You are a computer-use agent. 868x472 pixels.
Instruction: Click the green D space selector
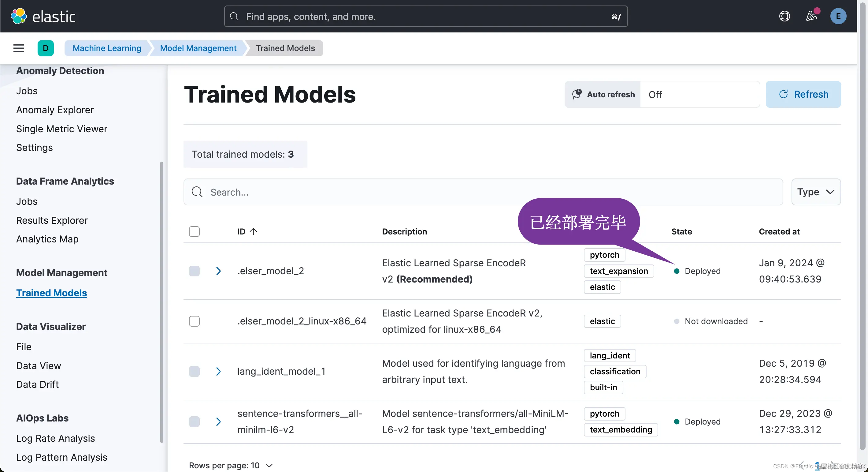point(46,48)
